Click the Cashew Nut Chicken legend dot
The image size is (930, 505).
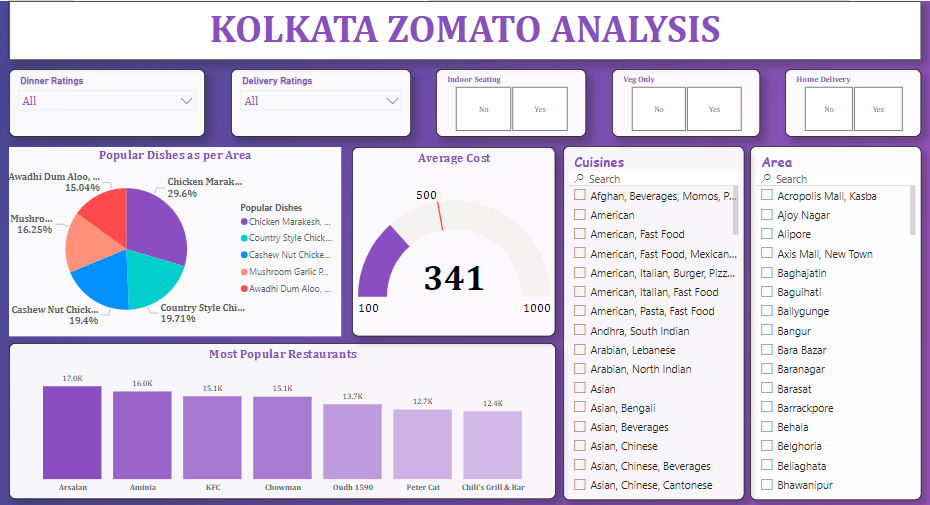pyautogui.click(x=244, y=255)
